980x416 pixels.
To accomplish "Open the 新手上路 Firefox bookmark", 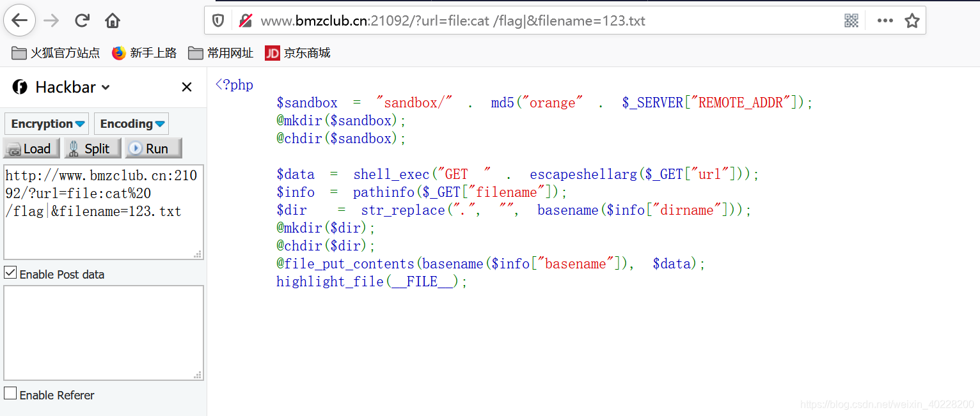I will [144, 53].
